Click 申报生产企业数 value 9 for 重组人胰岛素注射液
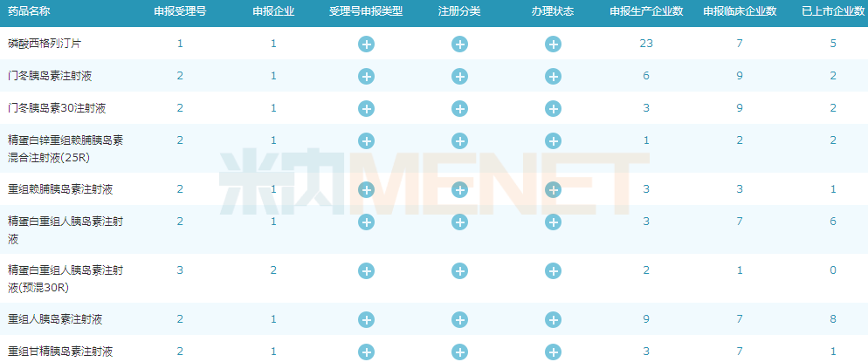Image resolution: width=868 pixels, height=362 pixels. [646, 319]
